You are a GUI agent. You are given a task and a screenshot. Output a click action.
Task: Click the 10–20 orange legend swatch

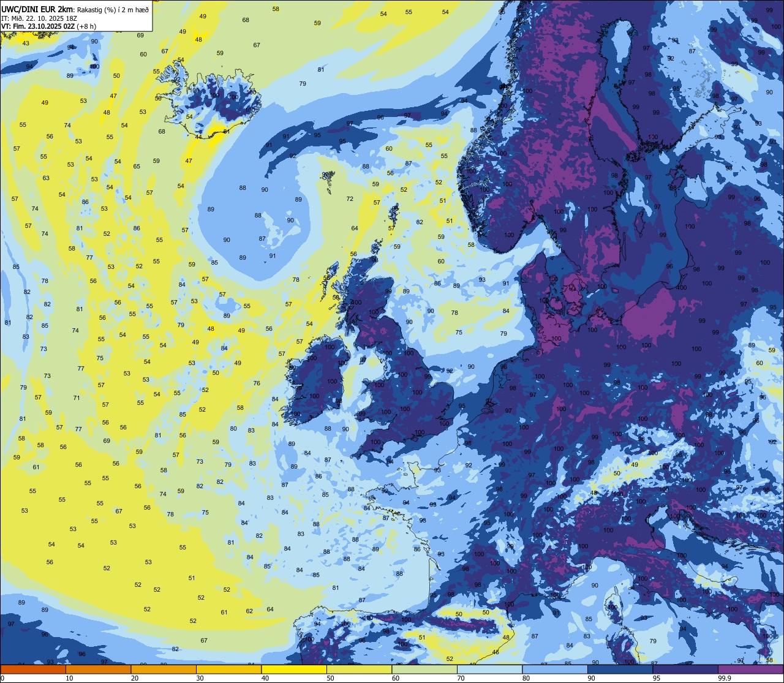(98, 670)
